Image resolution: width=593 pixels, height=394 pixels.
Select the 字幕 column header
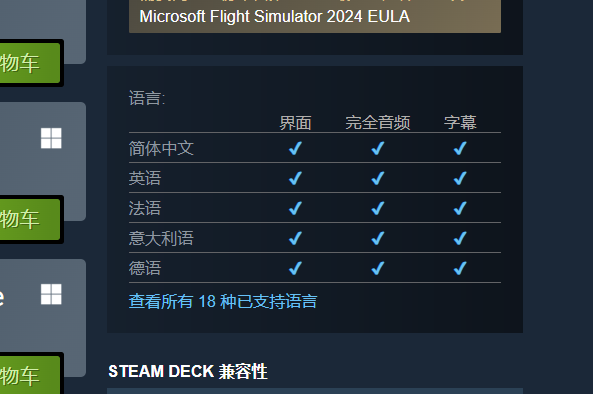click(x=460, y=123)
